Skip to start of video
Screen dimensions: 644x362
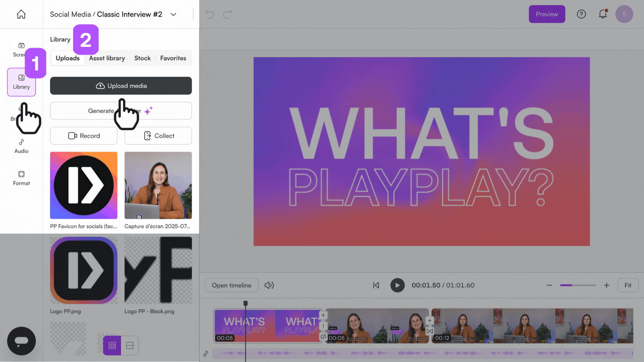point(376,285)
